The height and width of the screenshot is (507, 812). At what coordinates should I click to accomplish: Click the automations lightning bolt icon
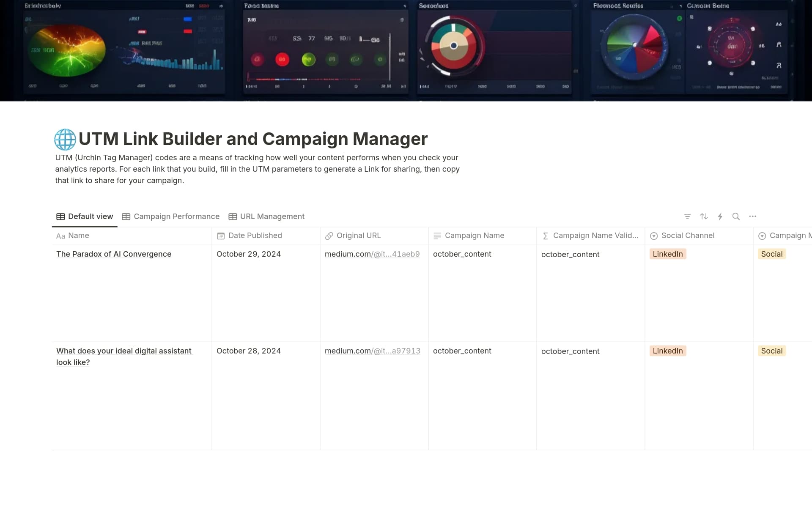pyautogui.click(x=720, y=216)
